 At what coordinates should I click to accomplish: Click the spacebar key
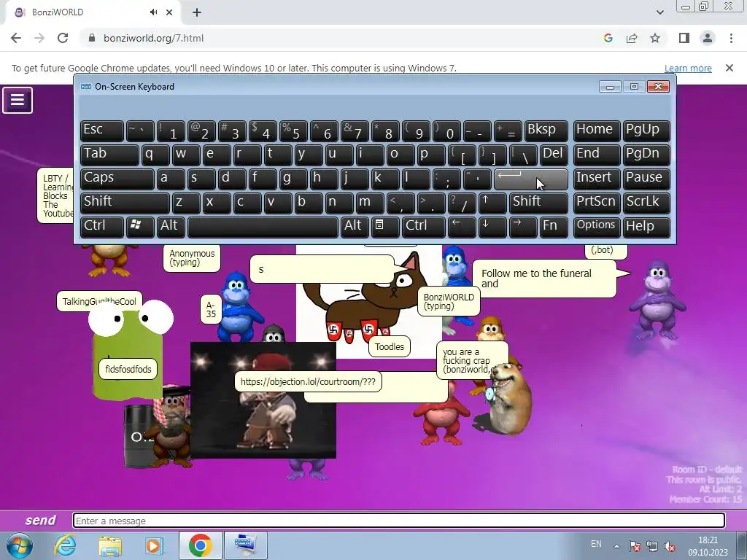pos(263,226)
